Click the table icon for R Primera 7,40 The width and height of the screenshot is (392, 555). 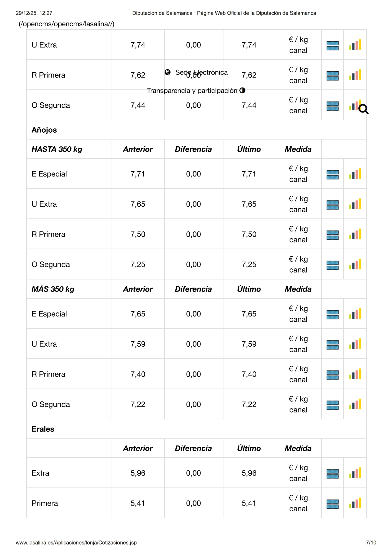(332, 375)
